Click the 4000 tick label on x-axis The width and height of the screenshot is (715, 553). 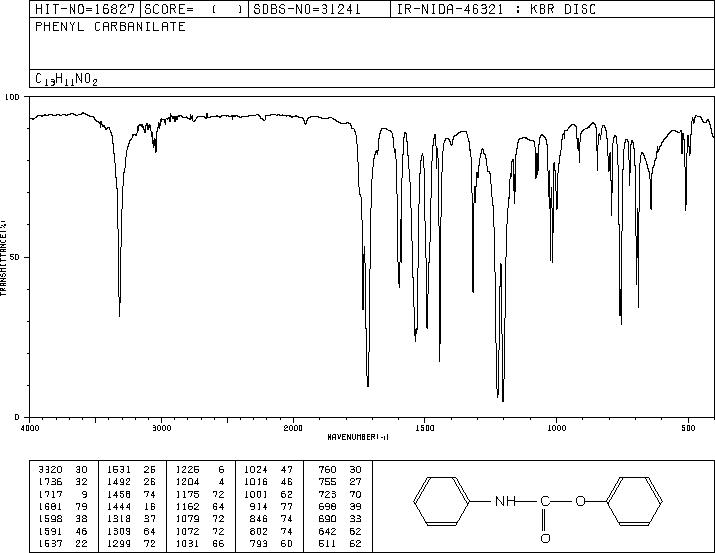(30, 428)
